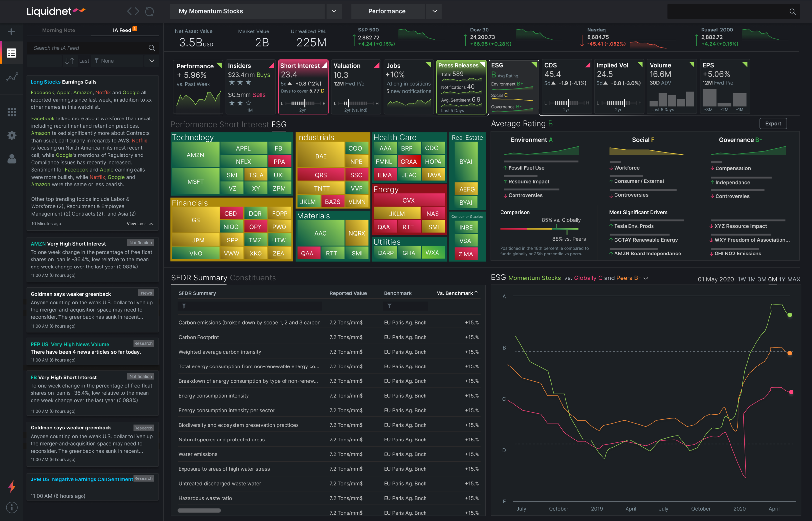Click the plus icon in left sidebar
The image size is (812, 521).
(11, 32)
